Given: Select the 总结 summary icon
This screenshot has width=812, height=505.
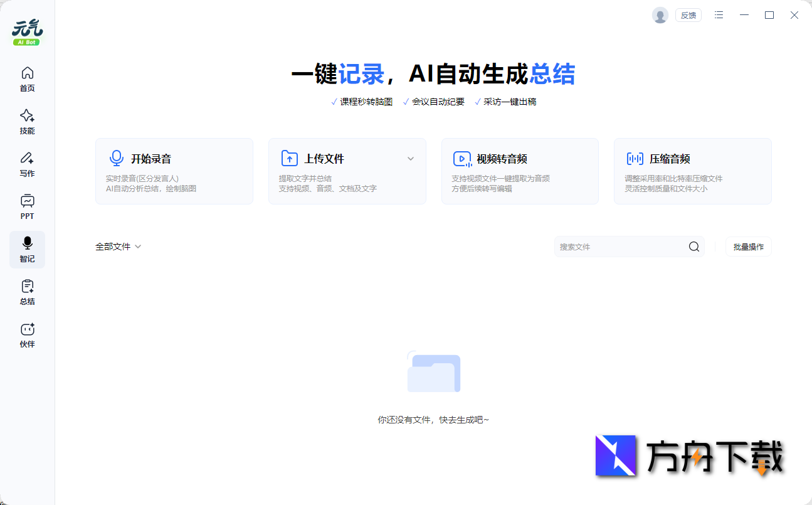Looking at the screenshot, I should [27, 290].
